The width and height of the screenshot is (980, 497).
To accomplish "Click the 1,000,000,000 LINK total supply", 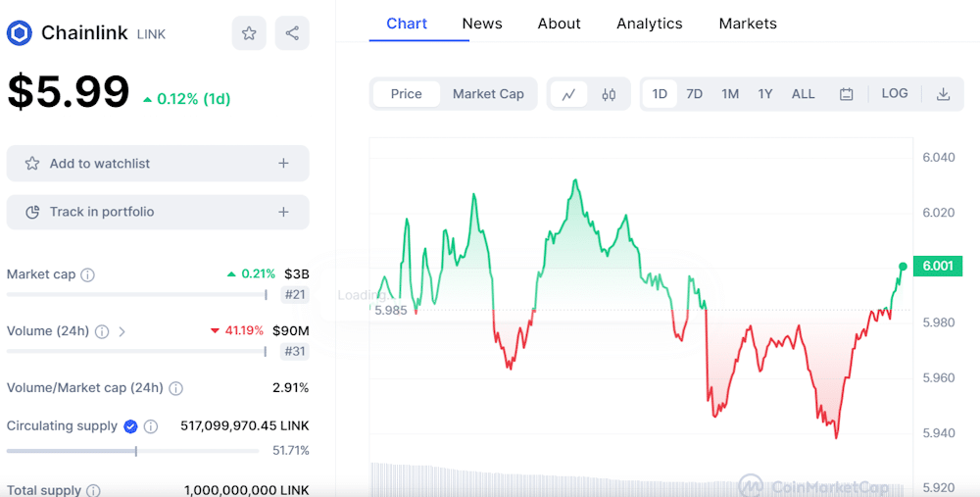I will click(x=247, y=491).
